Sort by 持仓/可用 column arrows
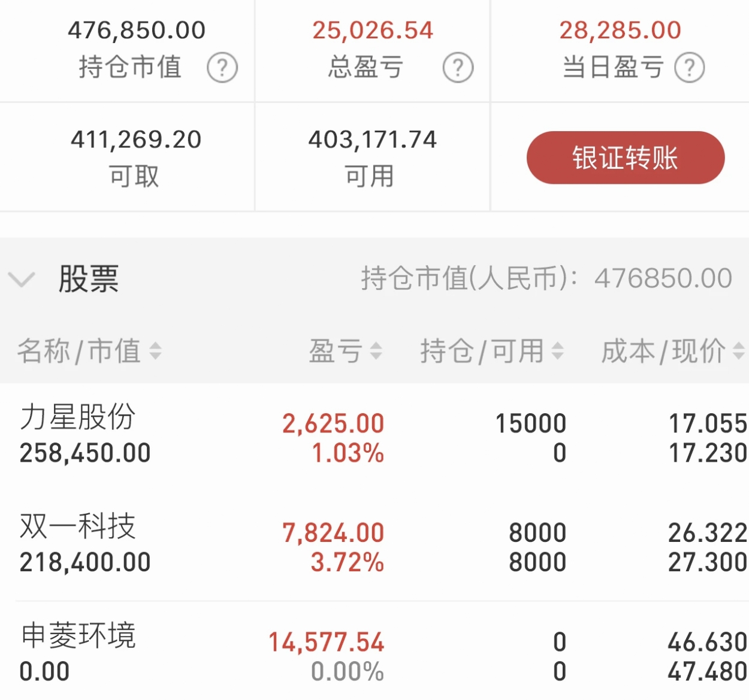The width and height of the screenshot is (749, 700). (x=557, y=351)
